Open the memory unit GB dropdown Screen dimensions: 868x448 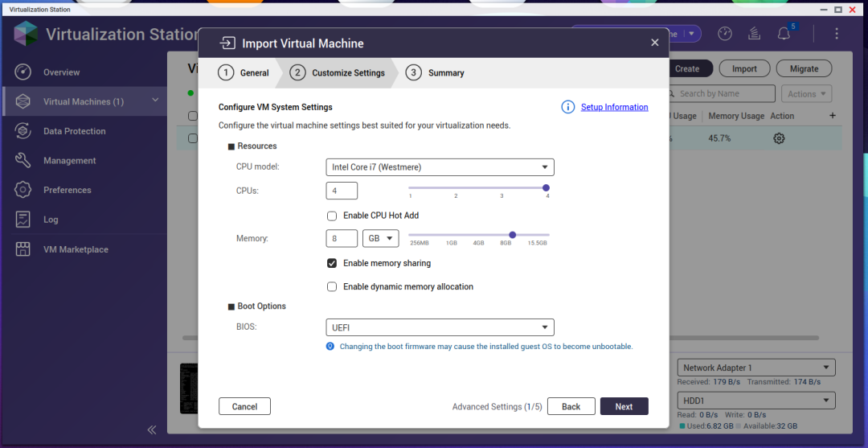click(x=381, y=239)
